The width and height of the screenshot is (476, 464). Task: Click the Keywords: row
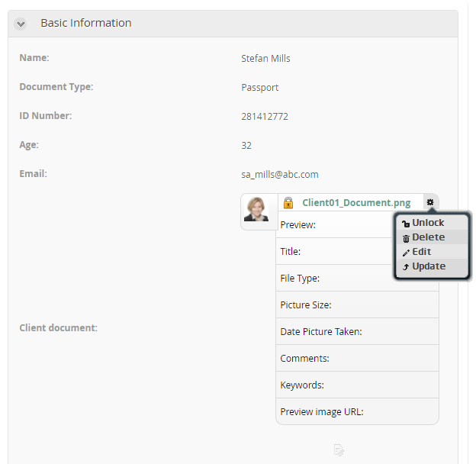point(357,385)
